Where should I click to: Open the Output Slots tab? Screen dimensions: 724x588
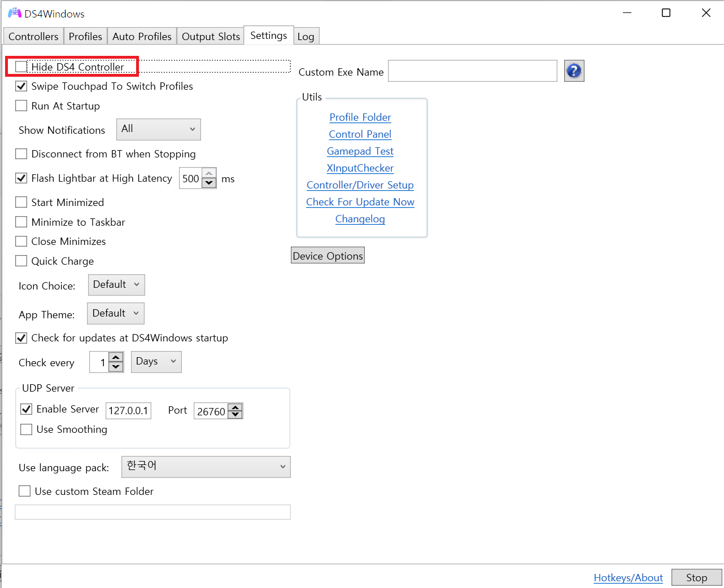tap(211, 36)
